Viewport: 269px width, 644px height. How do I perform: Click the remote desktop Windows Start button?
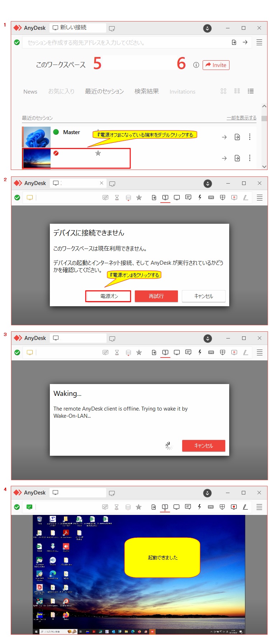click(36, 631)
